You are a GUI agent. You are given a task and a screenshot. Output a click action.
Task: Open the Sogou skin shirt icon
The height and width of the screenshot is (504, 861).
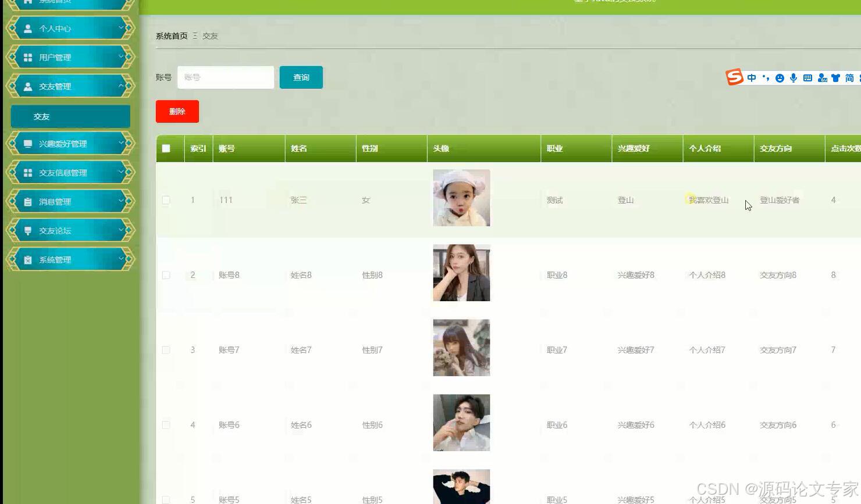tap(836, 78)
